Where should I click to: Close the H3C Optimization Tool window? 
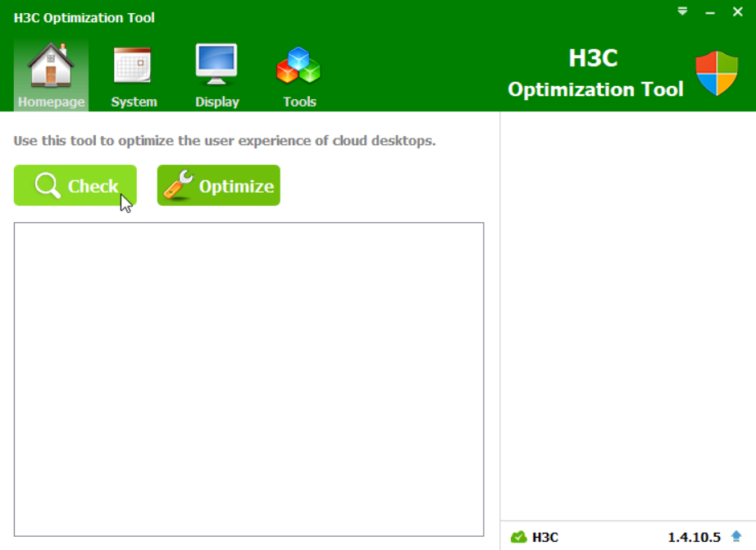(738, 12)
